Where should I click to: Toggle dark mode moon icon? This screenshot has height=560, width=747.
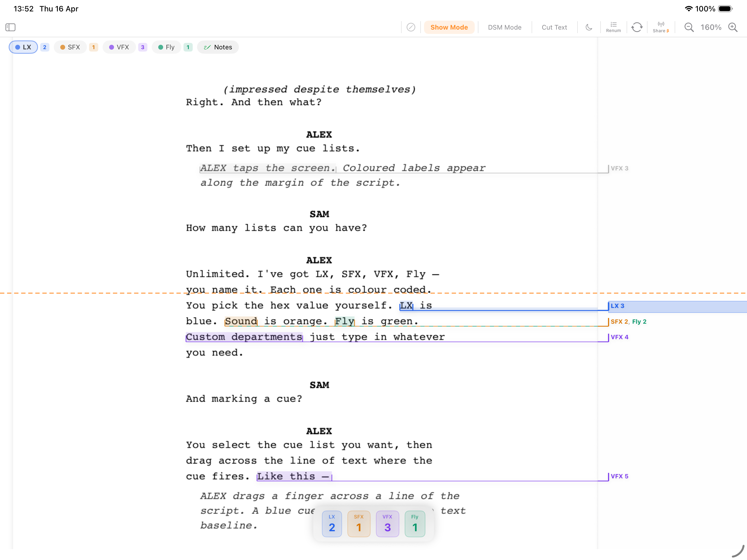[589, 27]
